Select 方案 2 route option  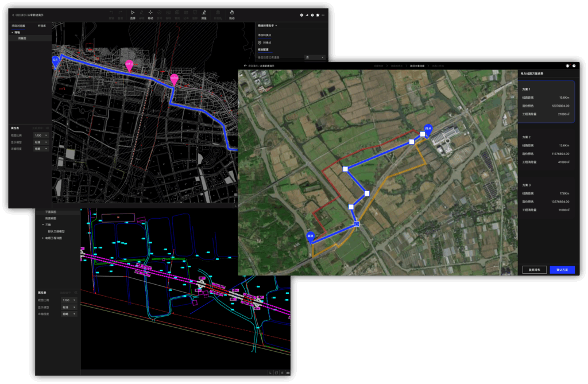coord(546,150)
